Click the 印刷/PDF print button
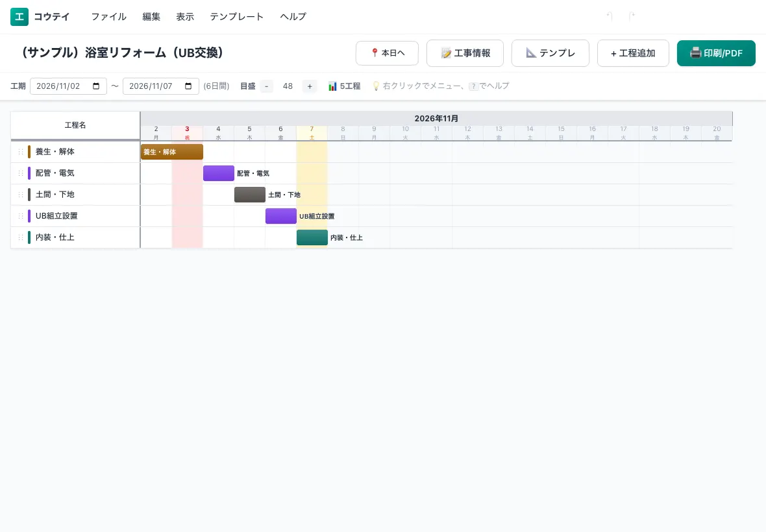The image size is (766, 532). click(716, 53)
